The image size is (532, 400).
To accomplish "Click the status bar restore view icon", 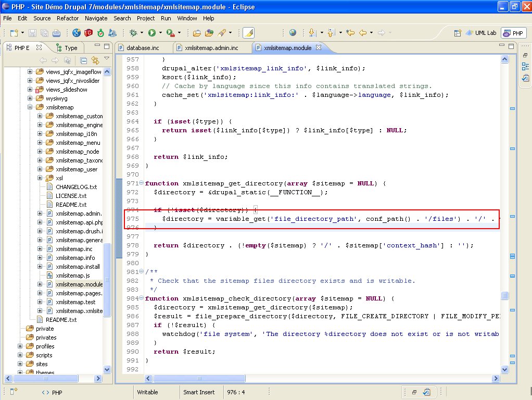I will (414, 392).
